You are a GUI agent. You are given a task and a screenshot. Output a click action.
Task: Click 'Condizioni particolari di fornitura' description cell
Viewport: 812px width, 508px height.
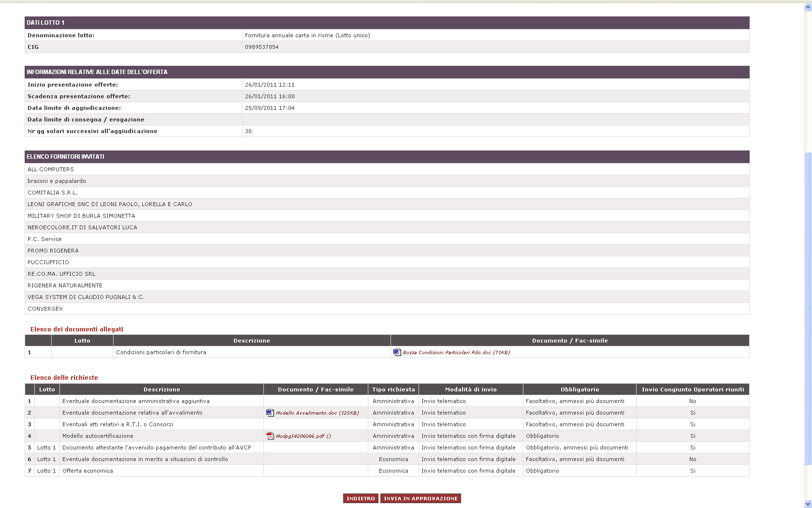252,352
